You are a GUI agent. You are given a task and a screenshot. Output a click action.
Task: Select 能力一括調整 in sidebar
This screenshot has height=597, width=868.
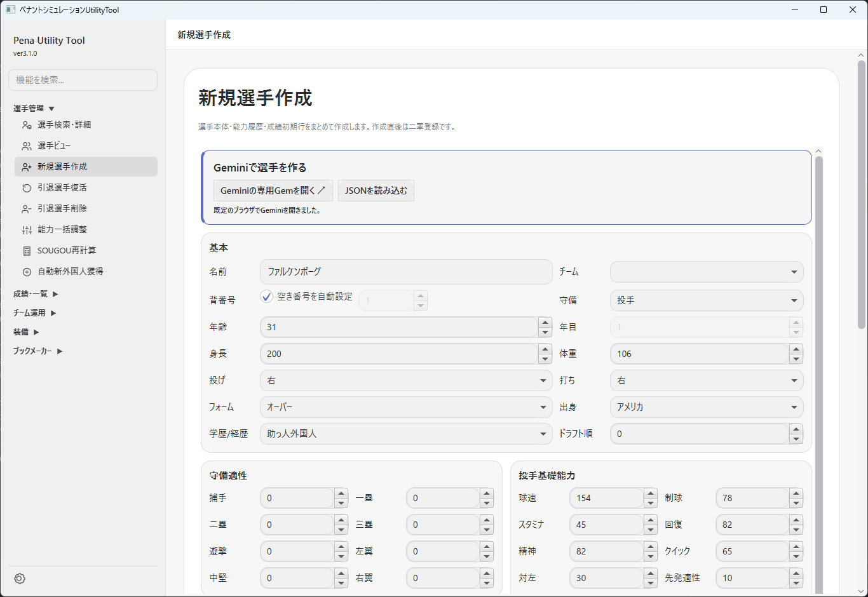pyautogui.click(x=86, y=230)
